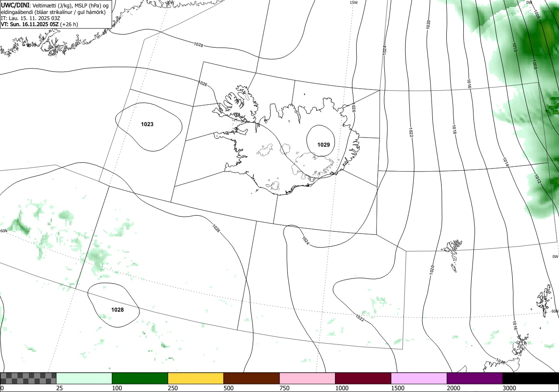The width and height of the screenshot is (559, 392).
Task: Click the black legend swatch above 3000
Action: tap(531, 378)
